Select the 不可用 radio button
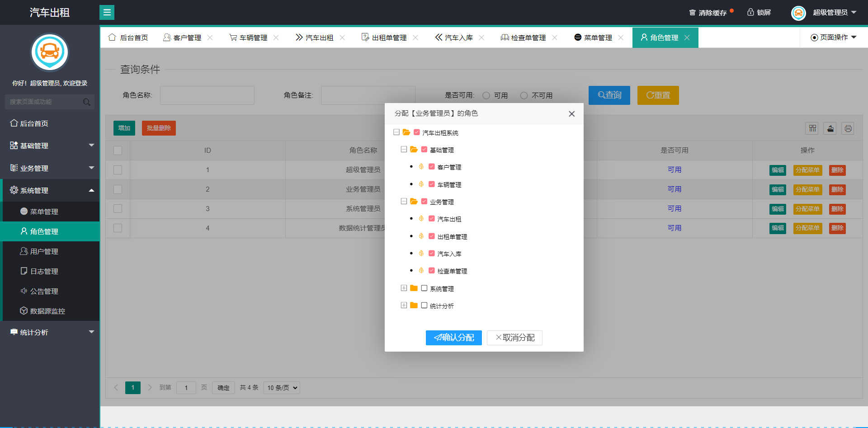This screenshot has width=868, height=428. (524, 95)
